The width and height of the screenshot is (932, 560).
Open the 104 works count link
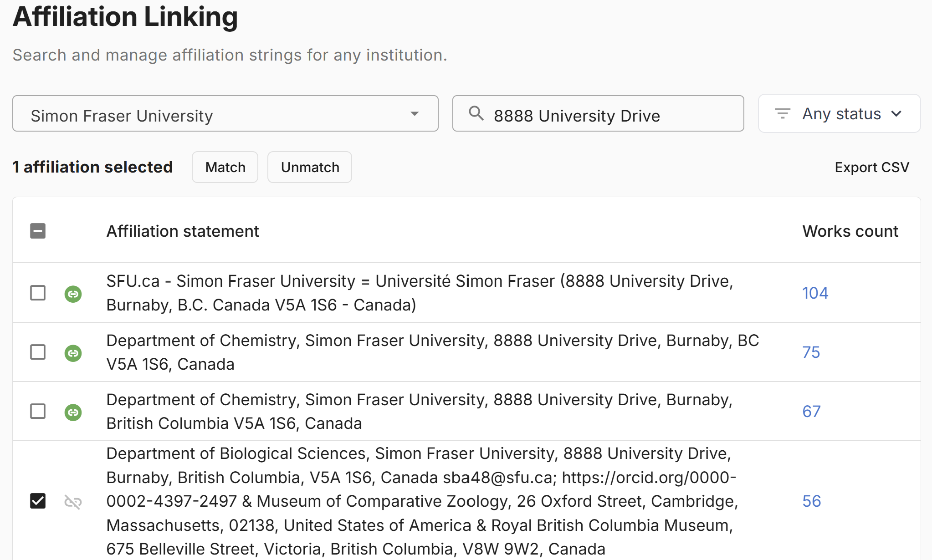815,293
